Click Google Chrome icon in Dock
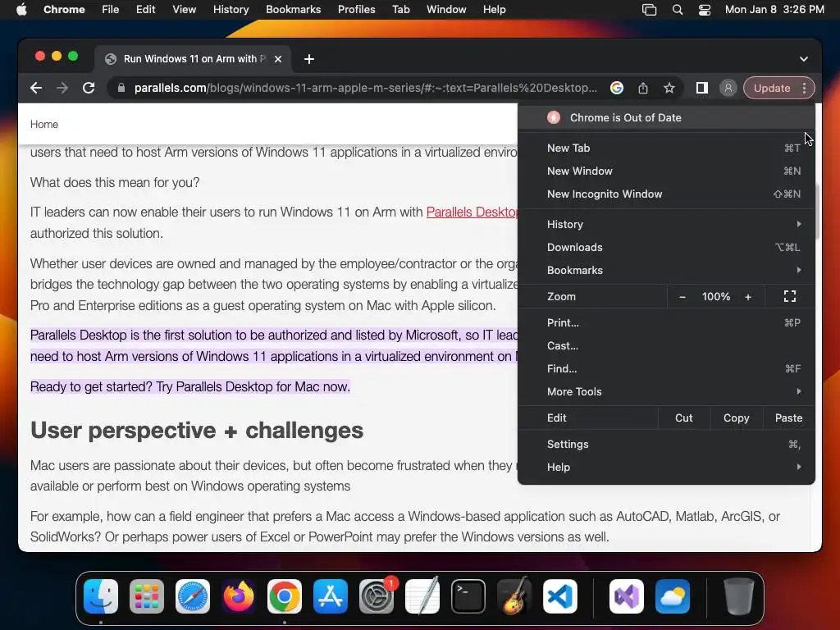The width and height of the screenshot is (840, 630). point(285,596)
